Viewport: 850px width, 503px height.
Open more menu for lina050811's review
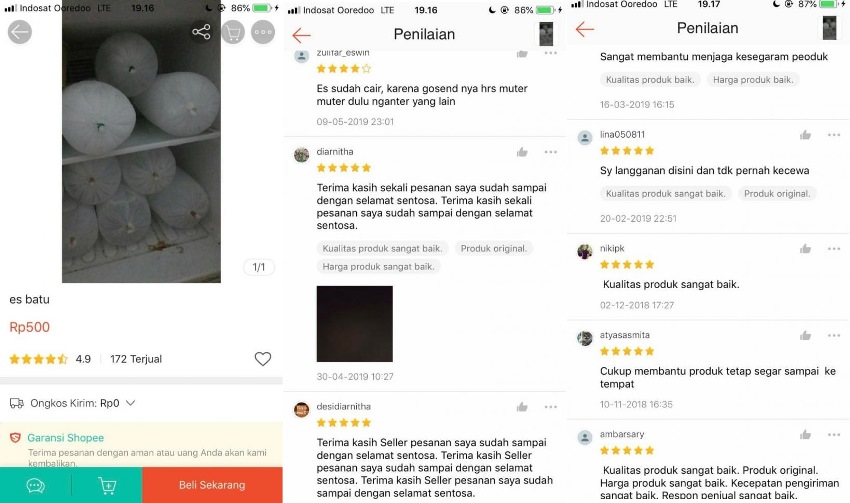tap(834, 135)
